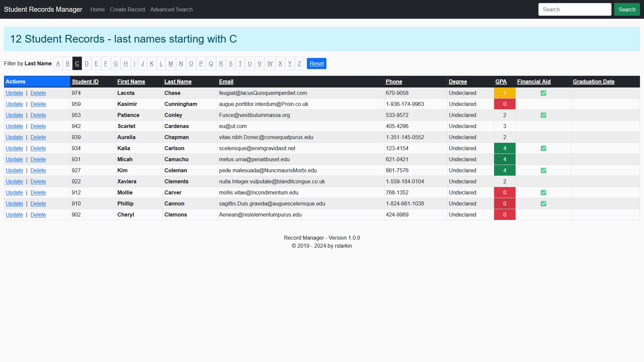Click Financial Aid checkmark for Kalia Carlson

click(x=543, y=148)
